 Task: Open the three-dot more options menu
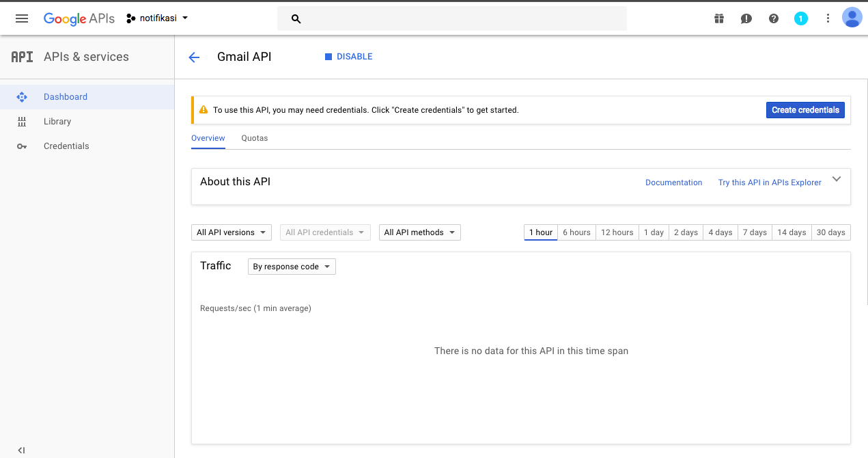(828, 18)
